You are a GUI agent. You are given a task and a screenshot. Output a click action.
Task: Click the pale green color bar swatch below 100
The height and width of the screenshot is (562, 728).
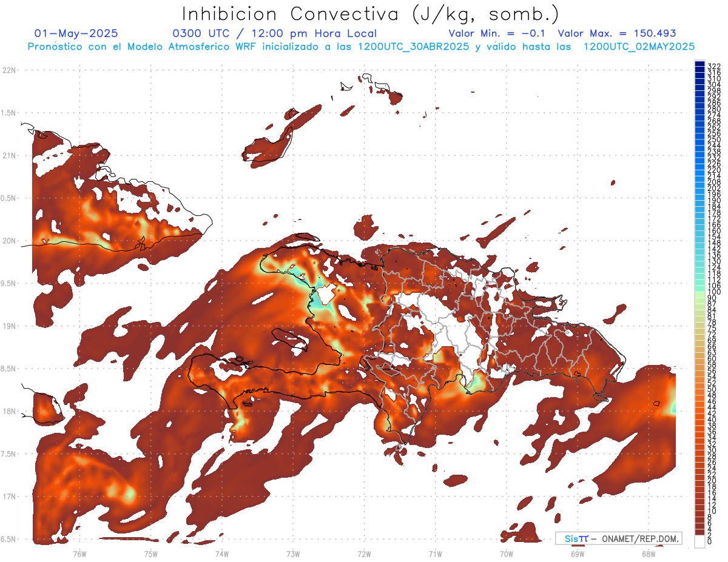tap(699, 295)
